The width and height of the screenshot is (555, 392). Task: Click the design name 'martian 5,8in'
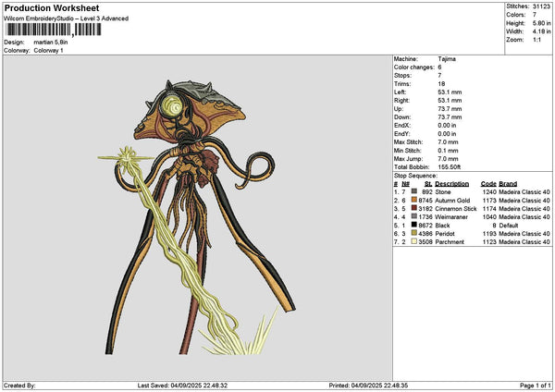(x=50, y=43)
